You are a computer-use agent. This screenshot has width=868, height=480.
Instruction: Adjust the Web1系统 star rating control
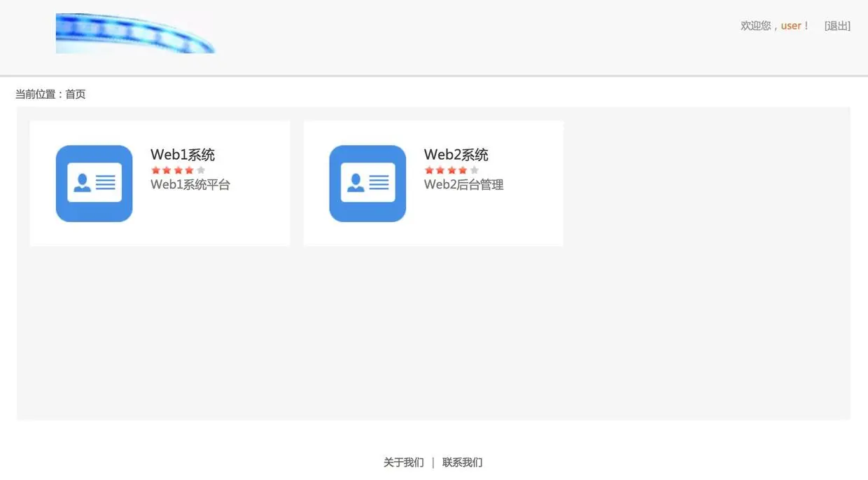[178, 169]
